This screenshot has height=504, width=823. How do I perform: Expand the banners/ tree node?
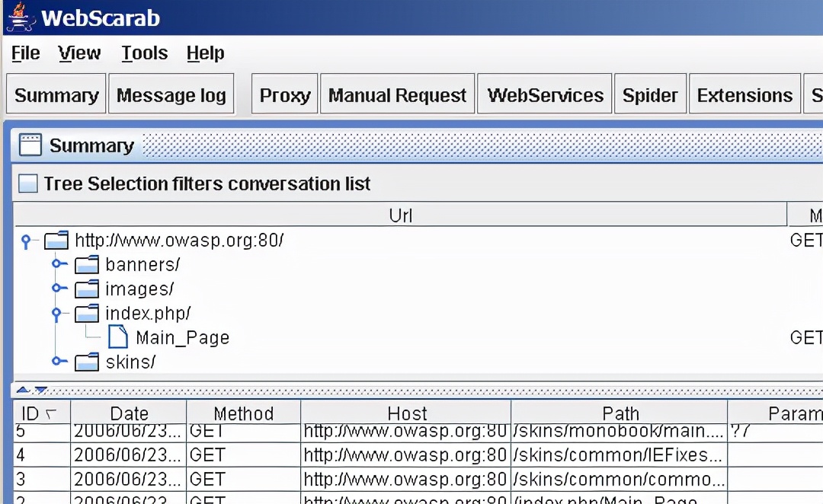58,263
